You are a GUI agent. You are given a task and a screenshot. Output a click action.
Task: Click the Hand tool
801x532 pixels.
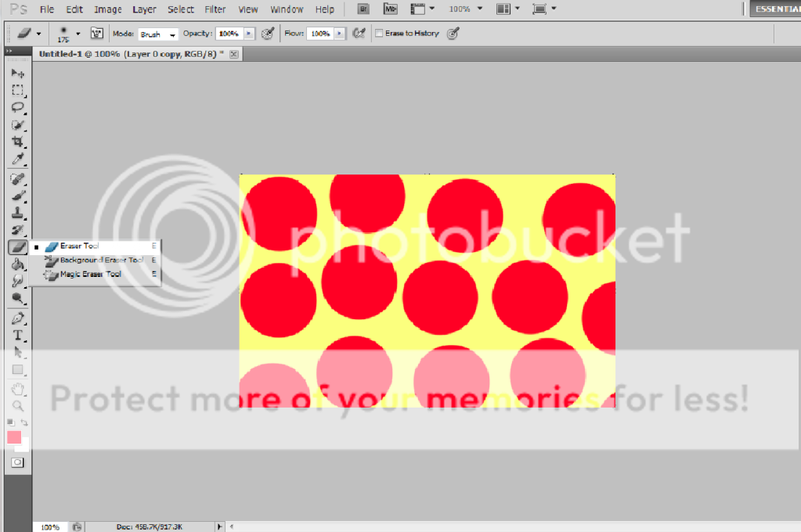pyautogui.click(x=17, y=389)
